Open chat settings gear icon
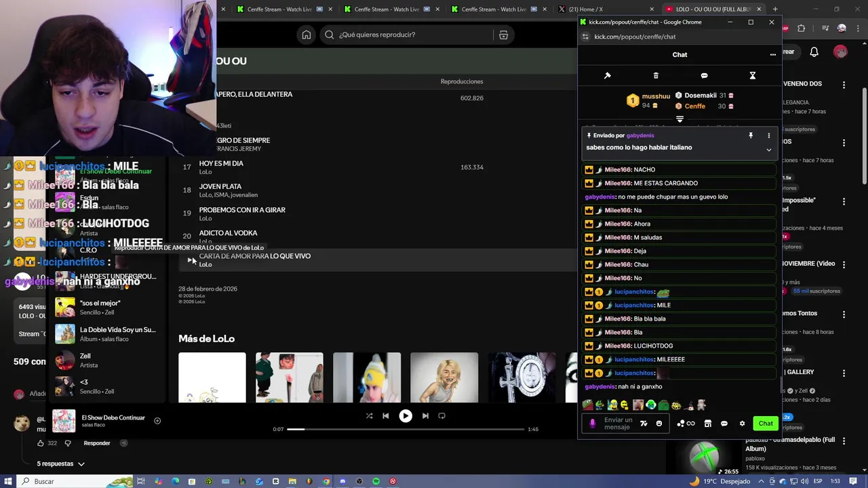This screenshot has height=488, width=868. click(x=742, y=424)
